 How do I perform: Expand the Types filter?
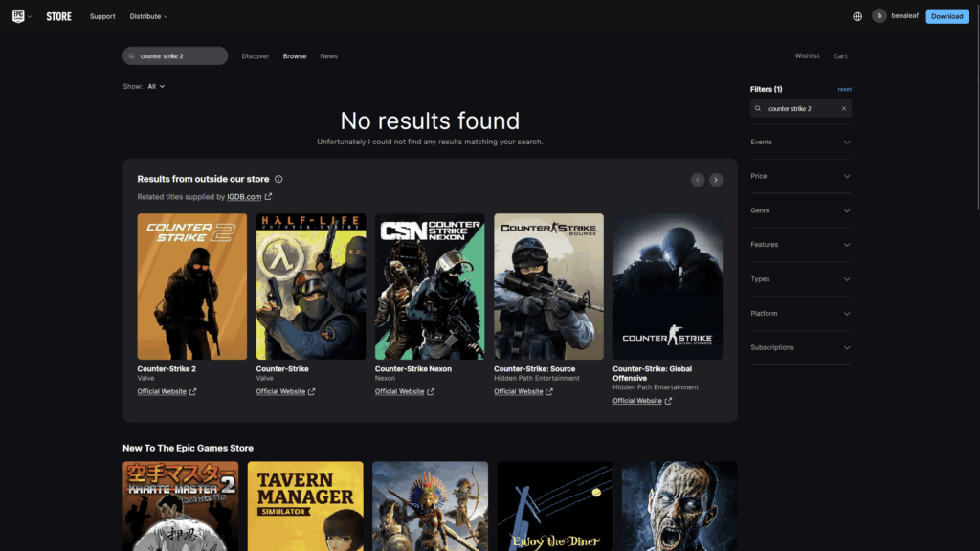(x=801, y=279)
